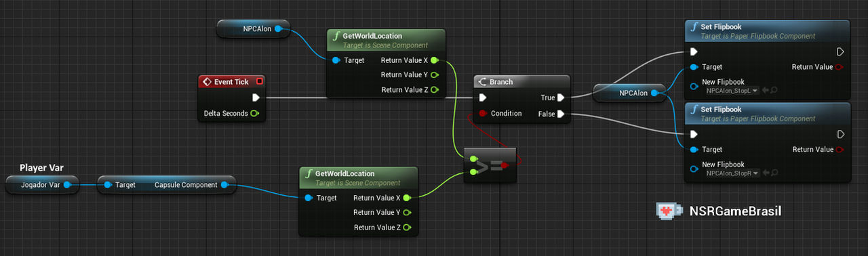Click Return Value pin of lower Set Flipbook

point(840,150)
